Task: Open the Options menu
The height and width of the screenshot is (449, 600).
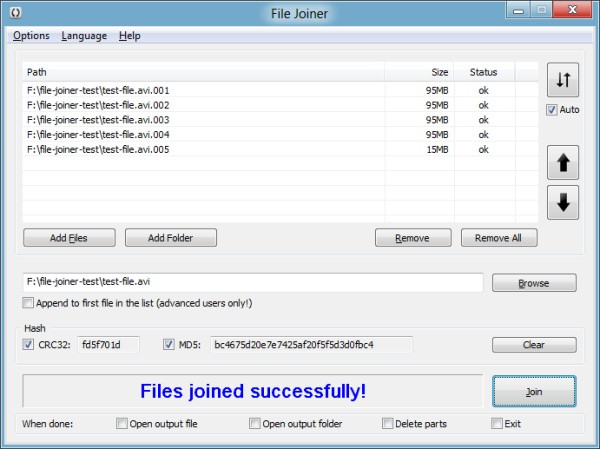Action: coord(31,36)
